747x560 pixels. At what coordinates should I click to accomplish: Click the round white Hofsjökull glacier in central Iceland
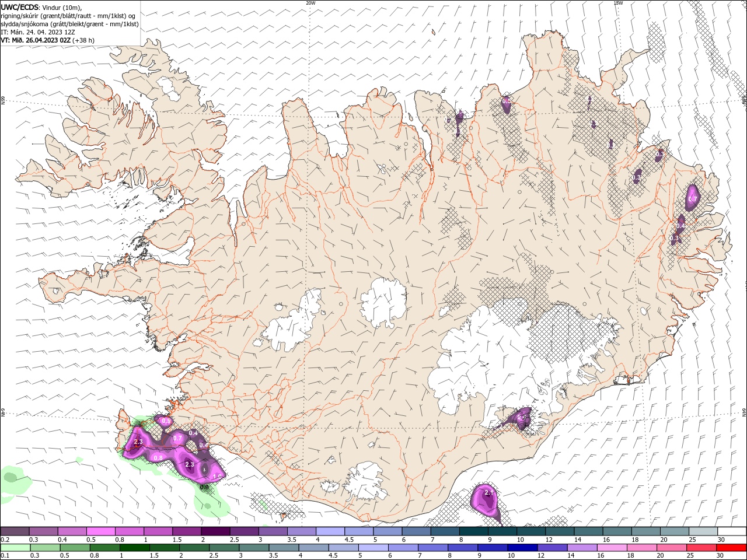383,303
